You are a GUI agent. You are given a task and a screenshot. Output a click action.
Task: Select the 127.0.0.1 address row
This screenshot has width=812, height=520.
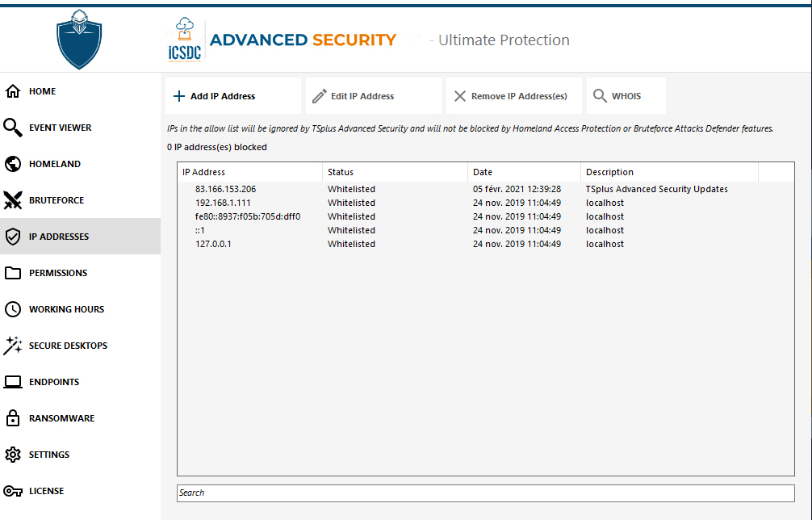pyautogui.click(x=486, y=244)
